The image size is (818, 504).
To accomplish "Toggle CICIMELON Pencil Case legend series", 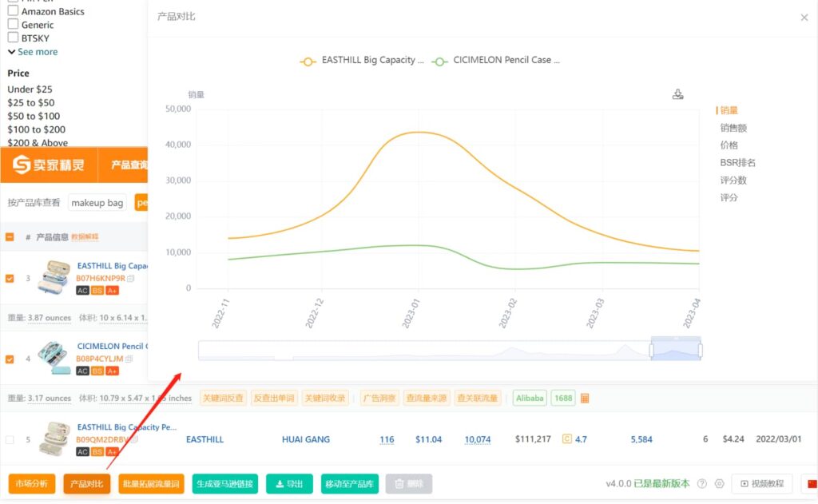I will click(496, 61).
